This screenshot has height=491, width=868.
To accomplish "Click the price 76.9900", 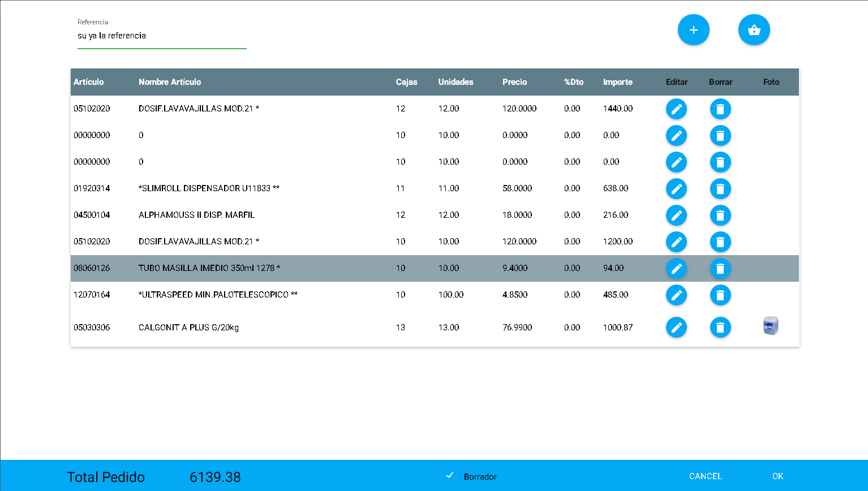I will 517,328.
